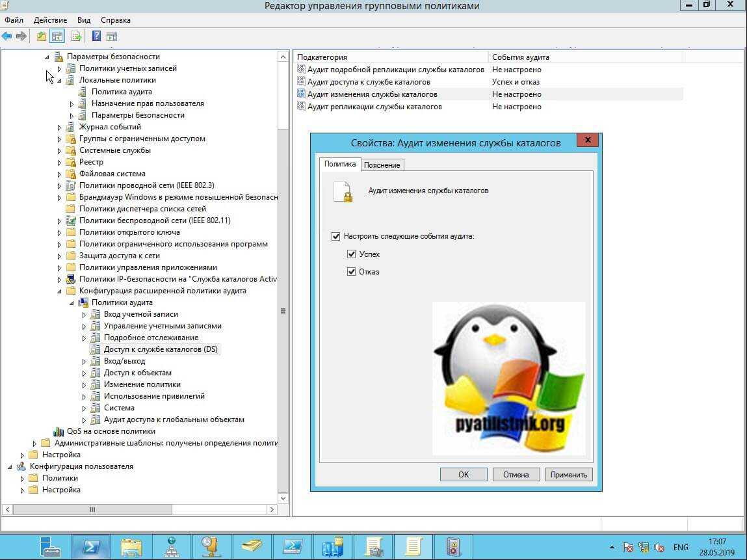Toggle the 'Успех' checkbox
Image resolution: width=747 pixels, height=560 pixels.
(x=352, y=254)
